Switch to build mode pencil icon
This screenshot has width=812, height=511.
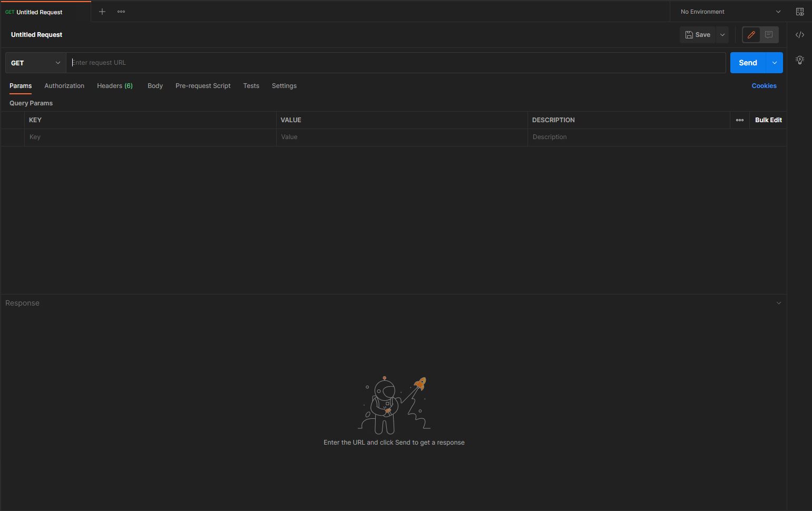(751, 35)
